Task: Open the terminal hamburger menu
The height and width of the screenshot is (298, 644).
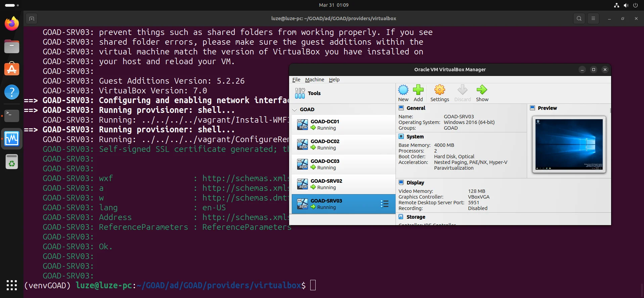Action: point(593,18)
